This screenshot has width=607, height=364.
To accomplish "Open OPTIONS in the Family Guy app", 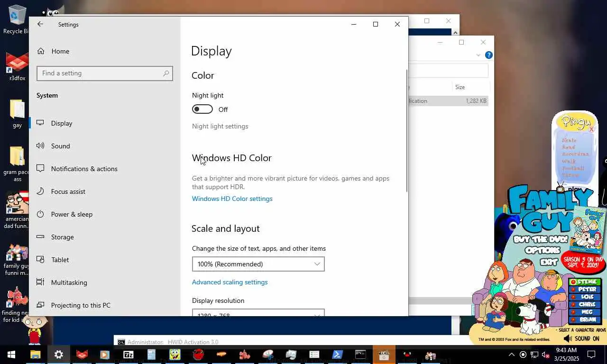I will [543, 250].
